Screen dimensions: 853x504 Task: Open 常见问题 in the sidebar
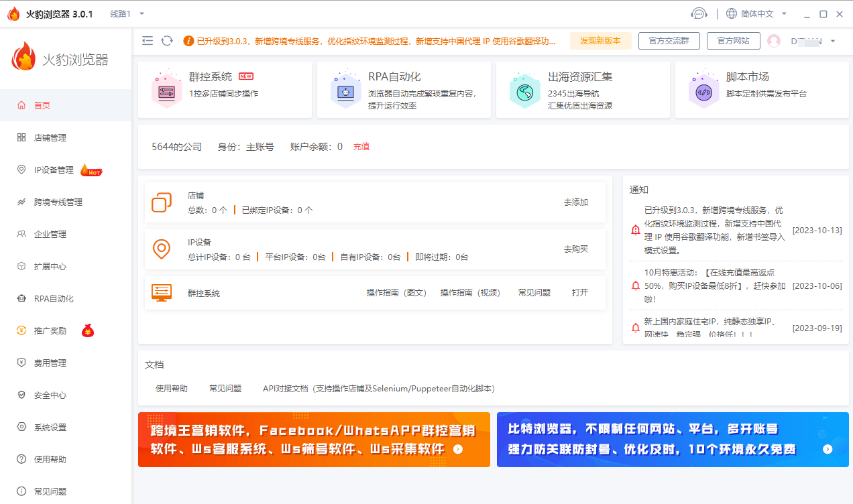(66, 491)
